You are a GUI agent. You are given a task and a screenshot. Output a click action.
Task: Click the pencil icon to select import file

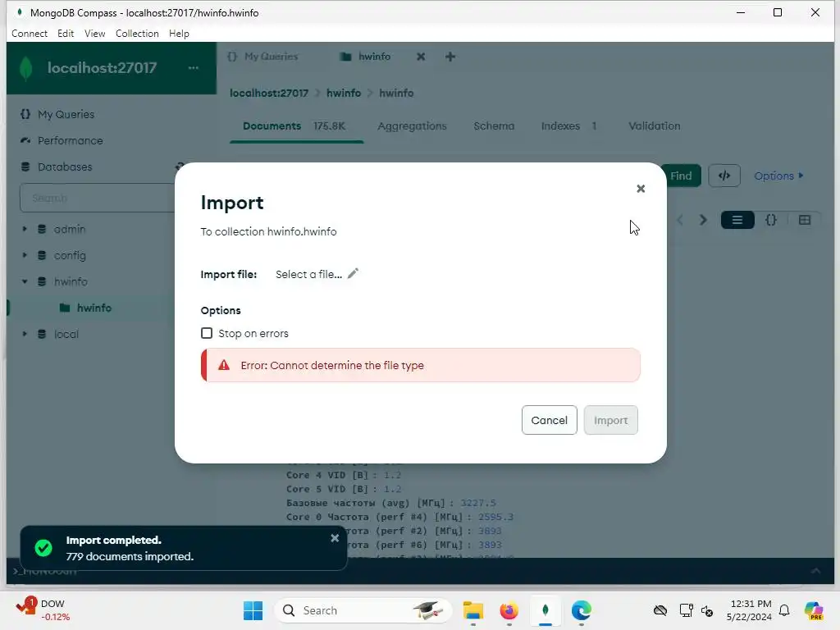point(353,274)
